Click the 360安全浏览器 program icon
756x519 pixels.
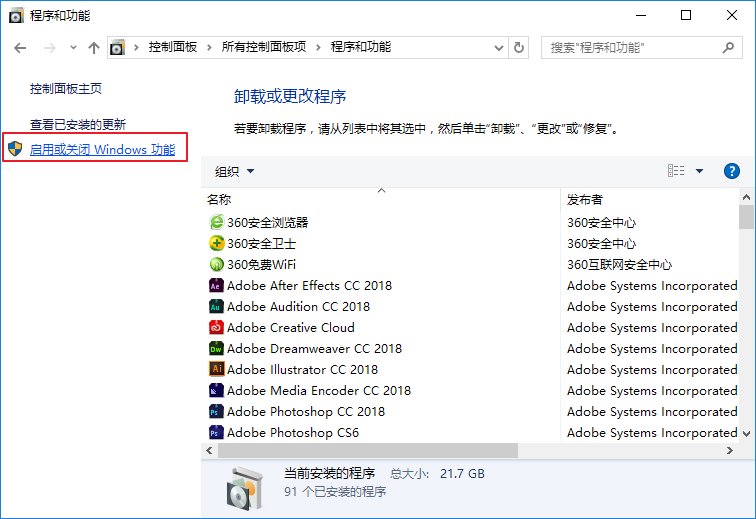[216, 222]
